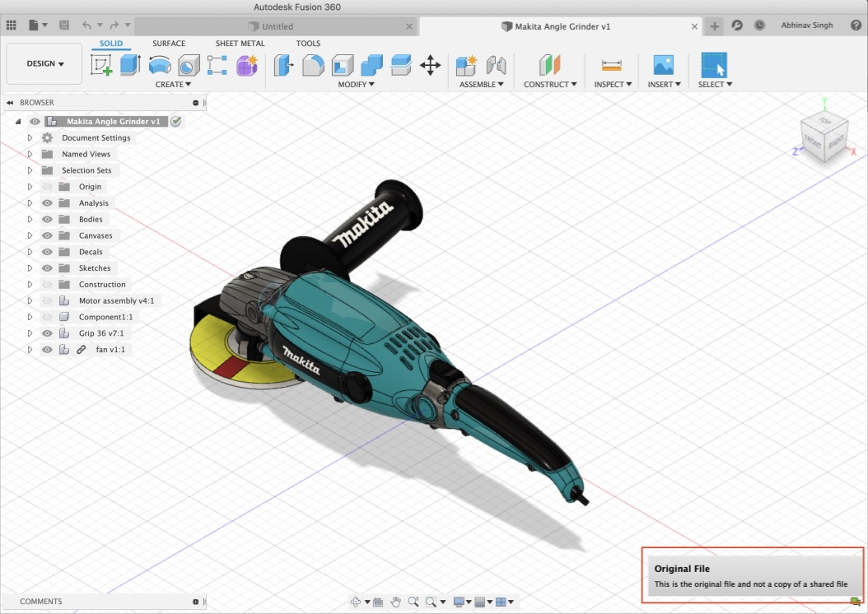
Task: Select the Offset Plane construct tool
Action: point(549,65)
